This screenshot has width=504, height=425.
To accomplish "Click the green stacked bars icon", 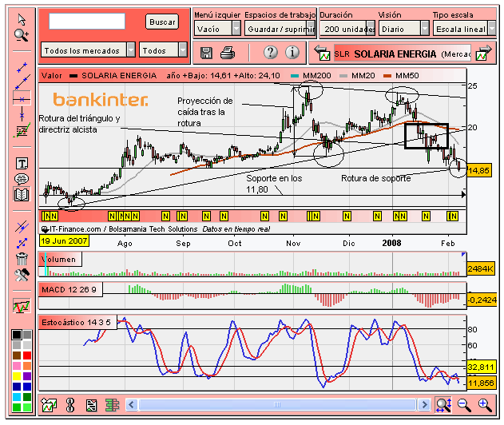I will pyautogui.click(x=112, y=405).
